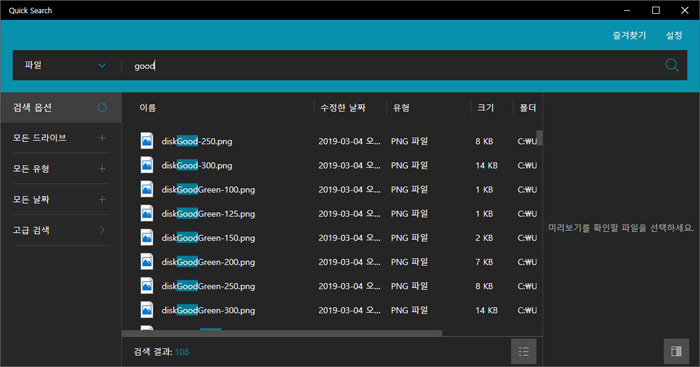Select file name diskGood-300.png
Screen dimensions: 700x367
coord(197,165)
